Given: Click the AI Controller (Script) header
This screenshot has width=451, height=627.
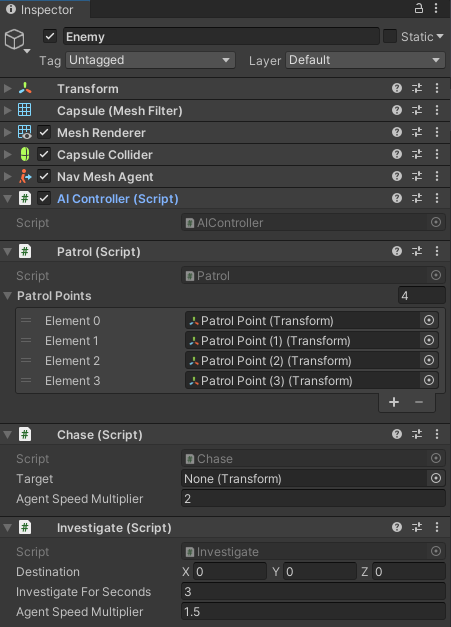Looking at the screenshot, I should [118, 199].
